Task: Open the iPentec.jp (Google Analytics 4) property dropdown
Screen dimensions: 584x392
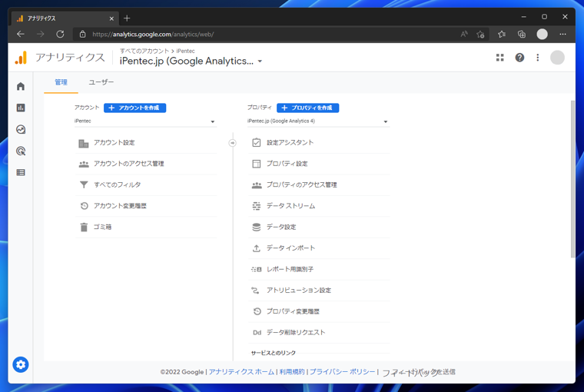Action: [x=318, y=121]
